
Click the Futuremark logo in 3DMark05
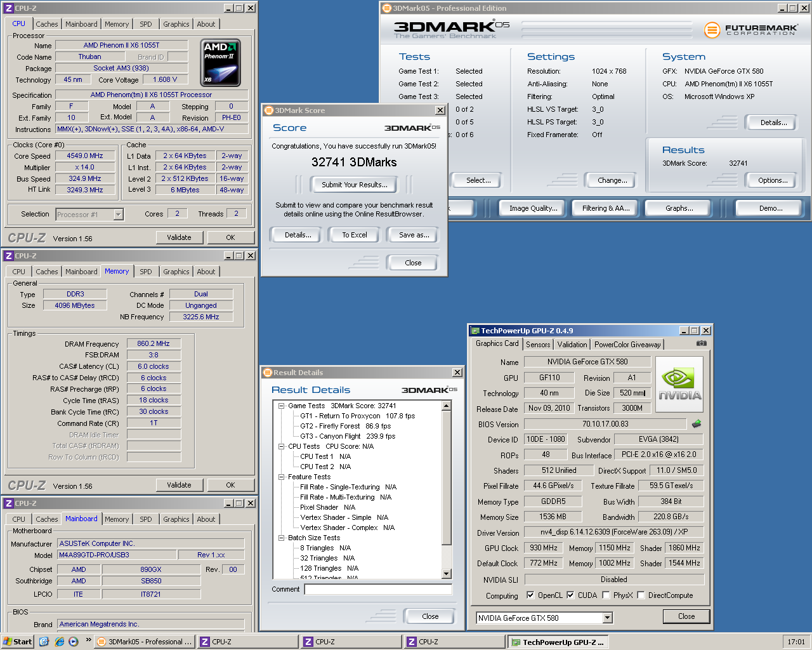(x=750, y=29)
